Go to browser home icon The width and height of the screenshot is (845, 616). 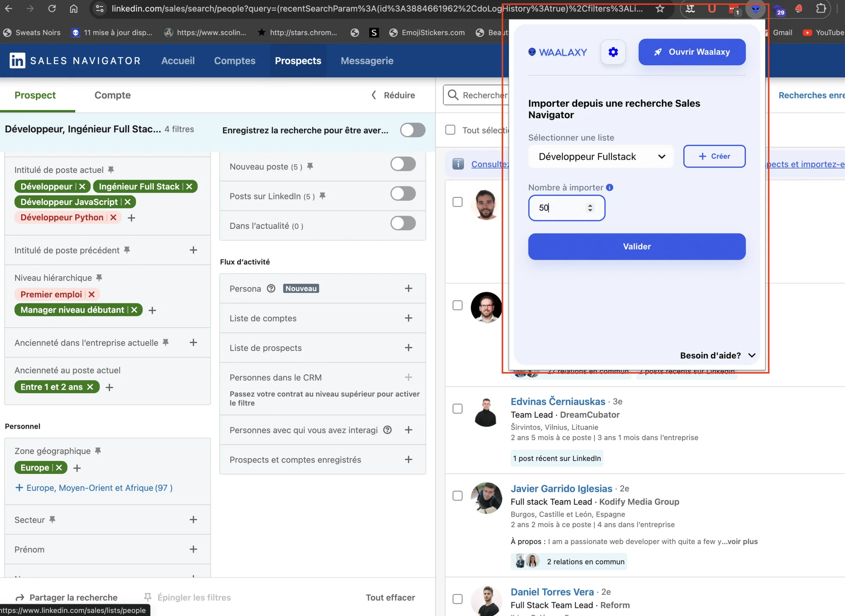coord(74,8)
